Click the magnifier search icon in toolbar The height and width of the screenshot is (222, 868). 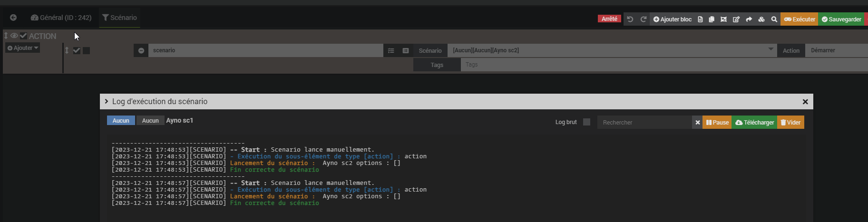tap(774, 19)
